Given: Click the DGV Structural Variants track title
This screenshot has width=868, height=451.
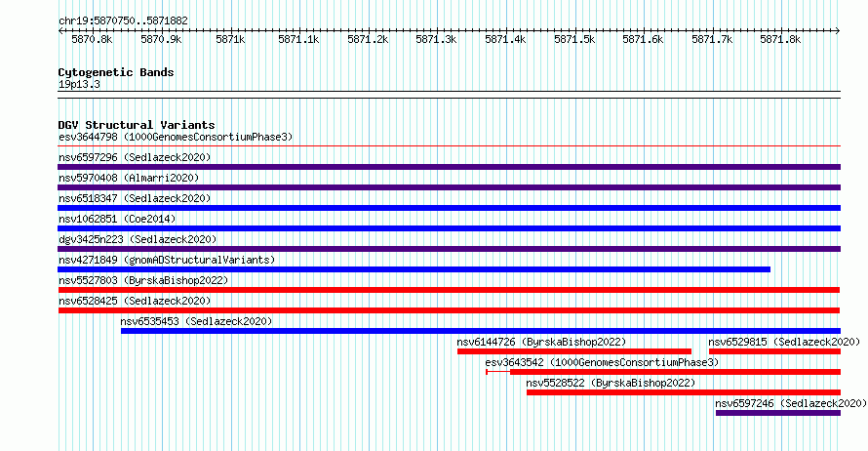Looking at the screenshot, I should click(137, 125).
